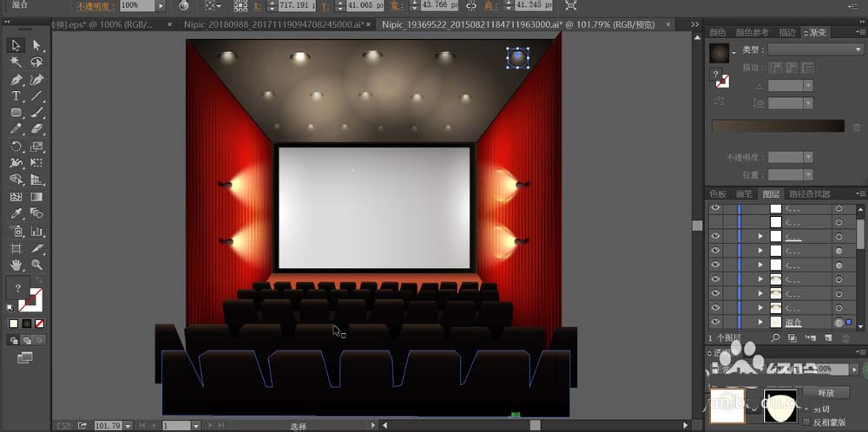Viewport: 868px width, 432px height.
Task: Show the hidden layer row that has no eye icon
Action: pos(716,222)
